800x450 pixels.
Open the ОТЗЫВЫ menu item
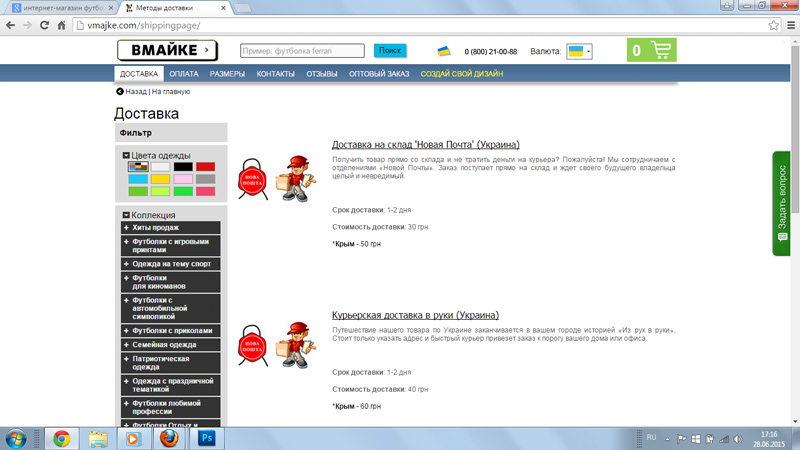click(321, 73)
